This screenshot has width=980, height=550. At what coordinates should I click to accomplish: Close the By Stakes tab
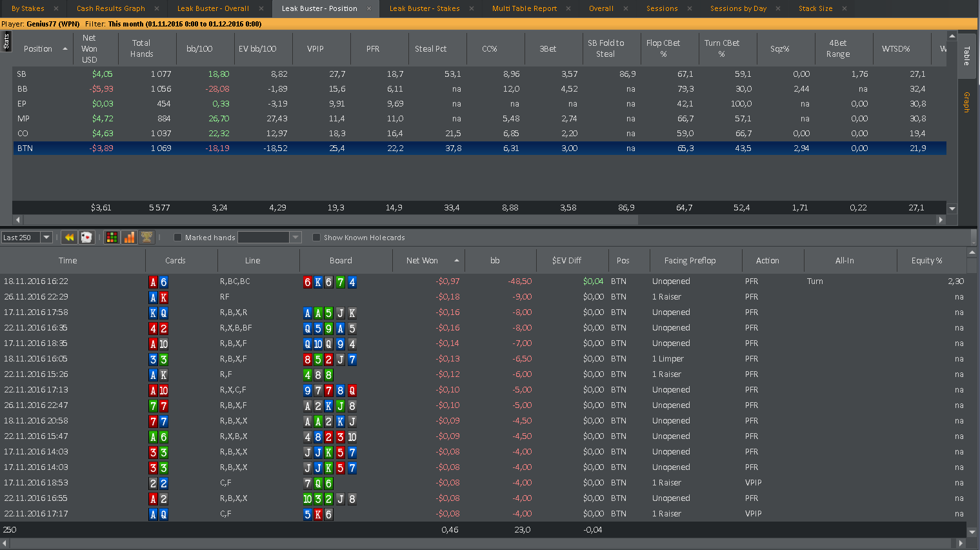click(x=56, y=8)
